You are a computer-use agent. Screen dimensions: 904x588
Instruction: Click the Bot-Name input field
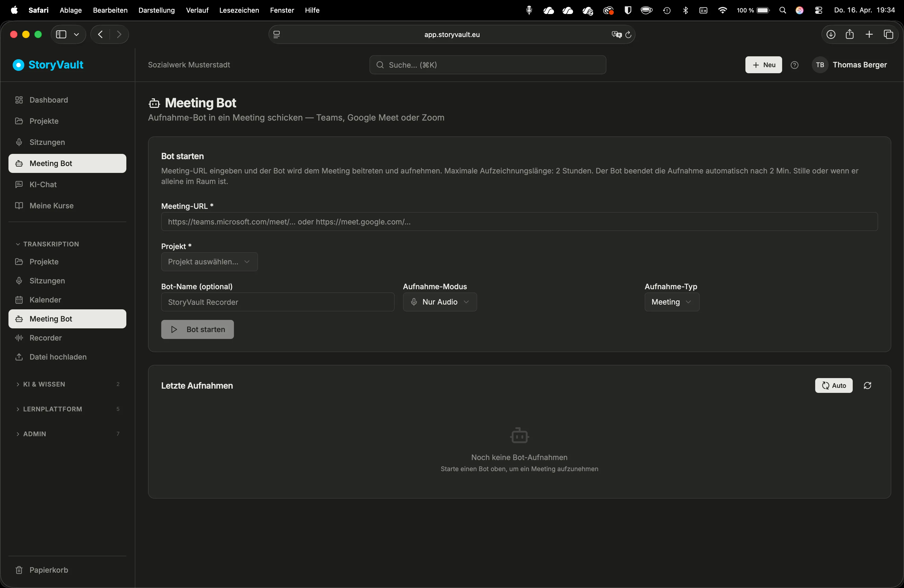pos(278,302)
